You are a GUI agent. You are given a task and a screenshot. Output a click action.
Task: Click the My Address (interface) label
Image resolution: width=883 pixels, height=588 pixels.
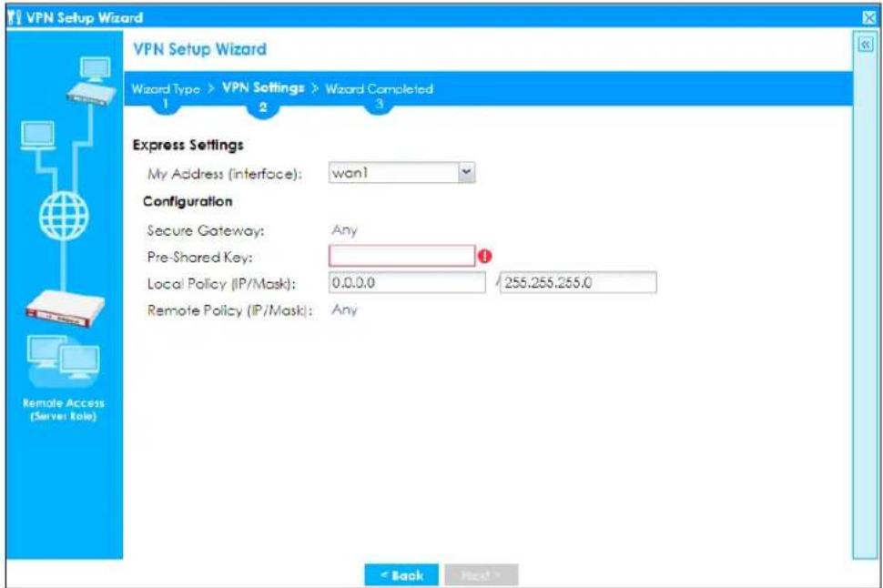(225, 174)
